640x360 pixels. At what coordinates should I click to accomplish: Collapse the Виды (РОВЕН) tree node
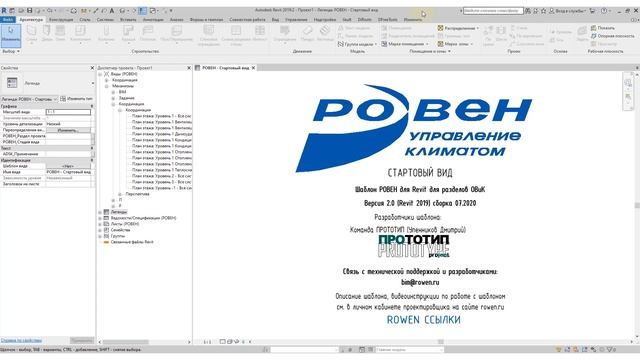(x=100, y=74)
